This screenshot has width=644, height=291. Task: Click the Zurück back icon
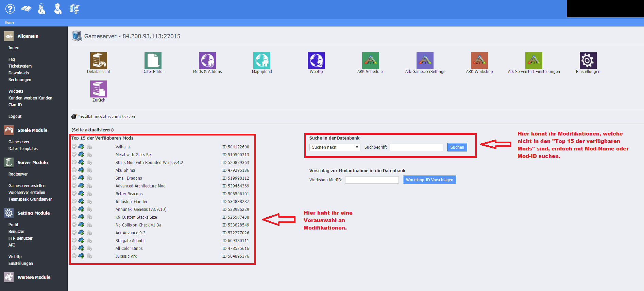(x=99, y=89)
